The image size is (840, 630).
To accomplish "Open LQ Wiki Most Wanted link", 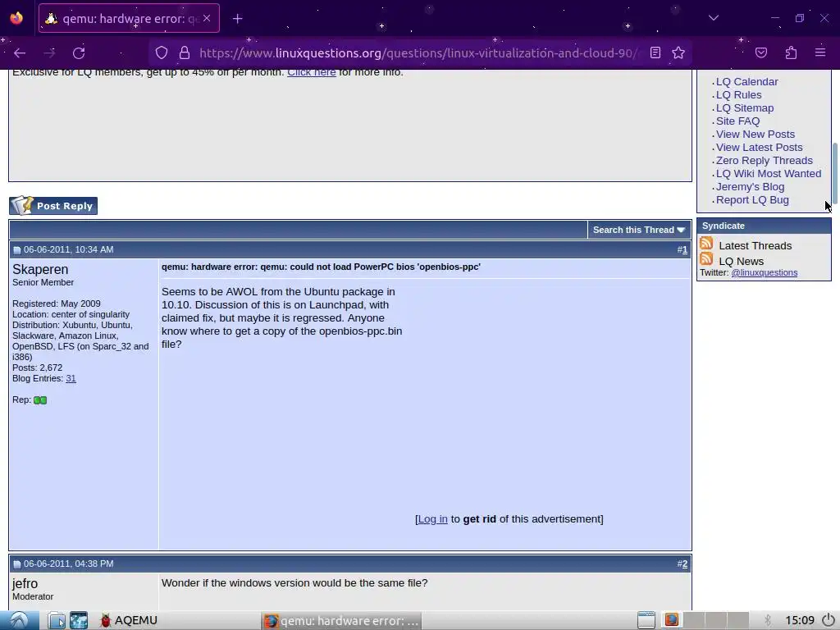I will [x=768, y=174].
